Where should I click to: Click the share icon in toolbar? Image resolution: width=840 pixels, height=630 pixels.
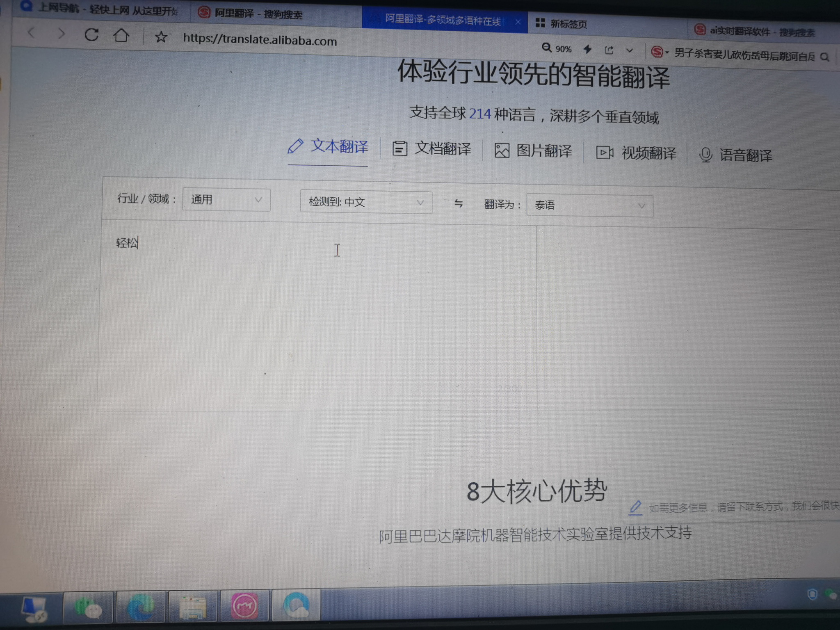pyautogui.click(x=609, y=50)
